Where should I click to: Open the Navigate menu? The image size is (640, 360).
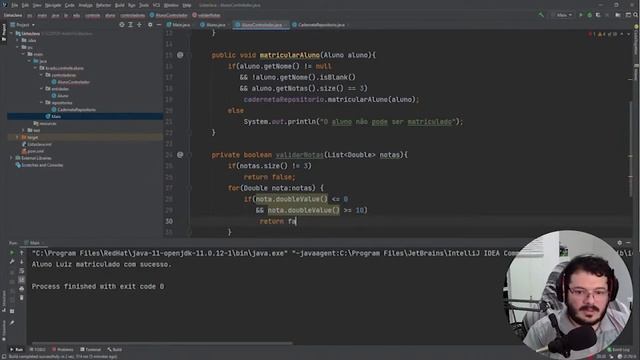(x=53, y=5)
